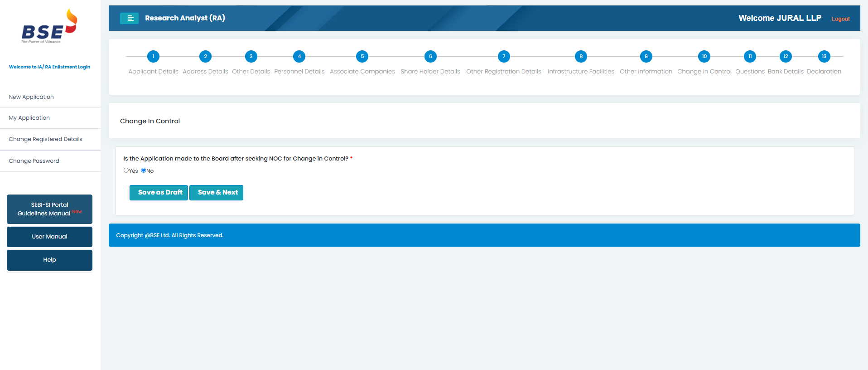Jump to step 13 Declaration circle
Image resolution: width=868 pixels, height=370 pixels.
tap(824, 57)
